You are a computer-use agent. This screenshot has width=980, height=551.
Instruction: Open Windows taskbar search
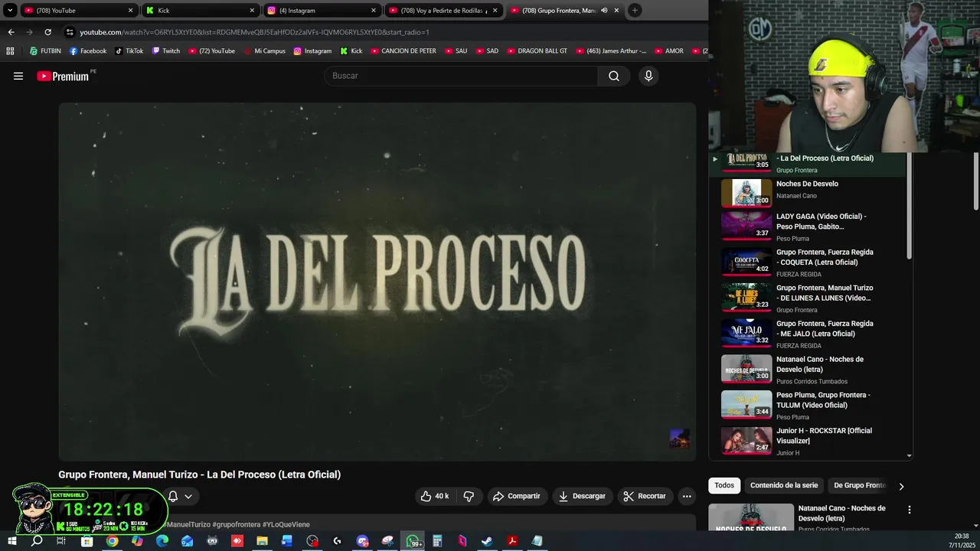pyautogui.click(x=37, y=541)
